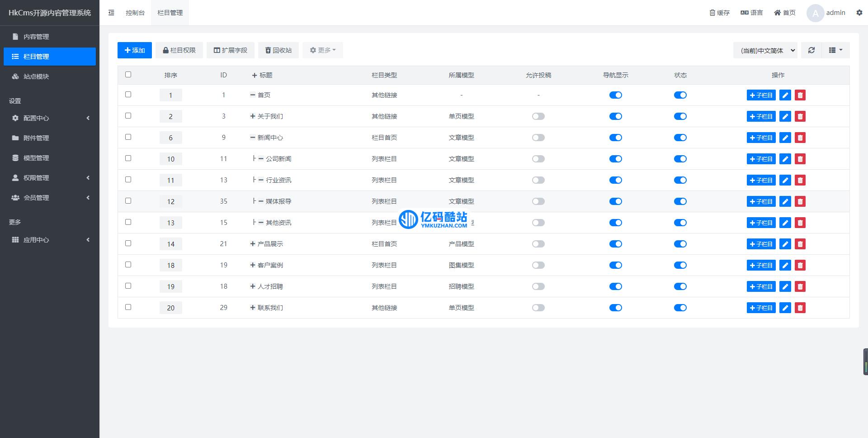Image resolution: width=868 pixels, height=438 pixels.
Task: Go to 首页 via the header home link
Action: coord(785,13)
